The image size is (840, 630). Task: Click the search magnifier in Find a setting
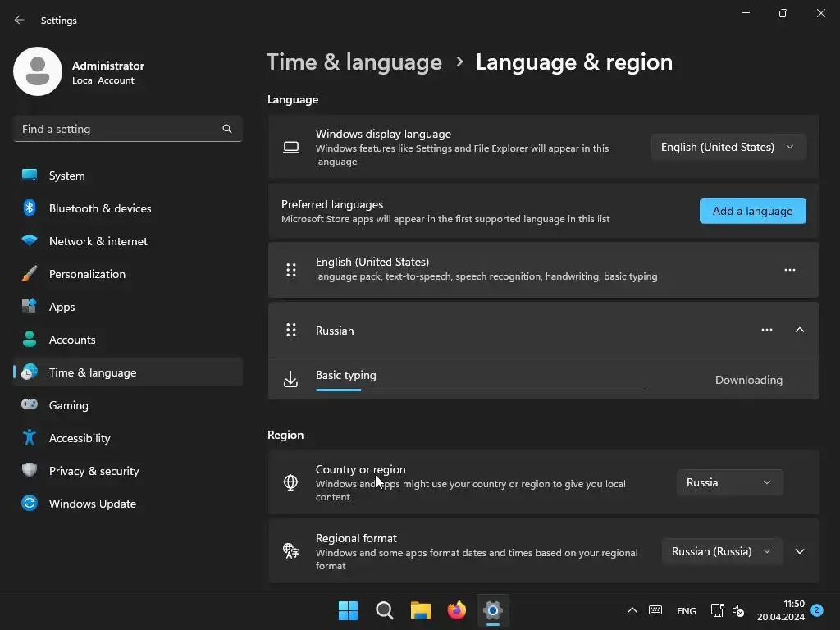pos(227,129)
